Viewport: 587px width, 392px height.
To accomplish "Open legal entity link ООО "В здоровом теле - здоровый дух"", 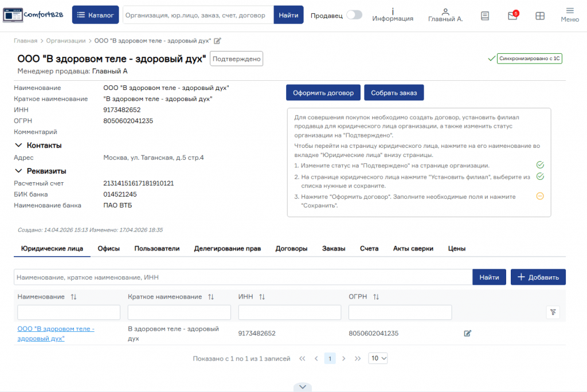I will coord(56,333).
